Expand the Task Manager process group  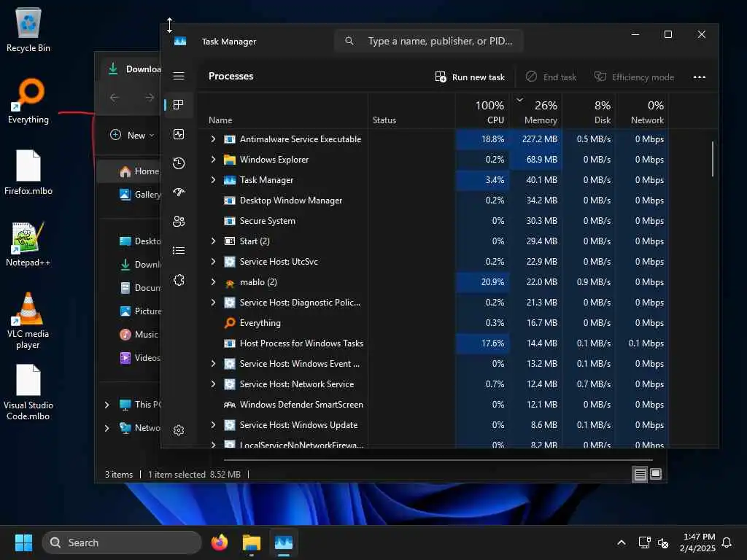(213, 180)
